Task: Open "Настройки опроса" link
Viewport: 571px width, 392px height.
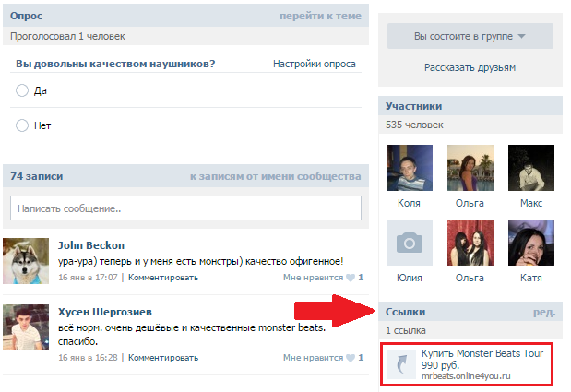Action: tap(315, 64)
